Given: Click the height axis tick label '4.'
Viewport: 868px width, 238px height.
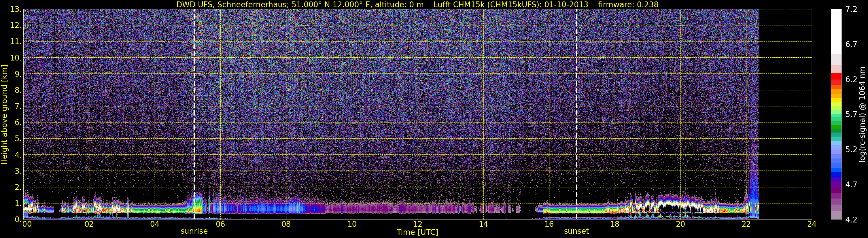Looking at the screenshot, I should point(18,155).
